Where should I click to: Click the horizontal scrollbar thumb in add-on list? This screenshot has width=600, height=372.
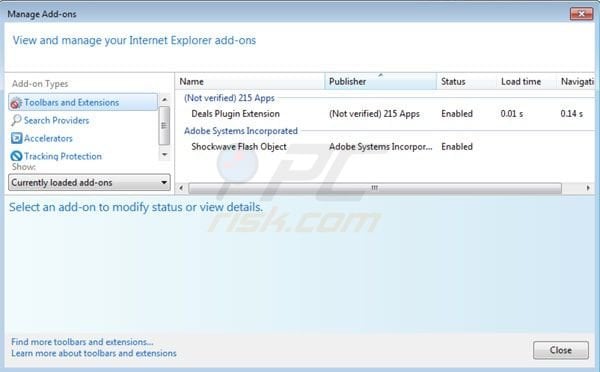click(x=375, y=188)
